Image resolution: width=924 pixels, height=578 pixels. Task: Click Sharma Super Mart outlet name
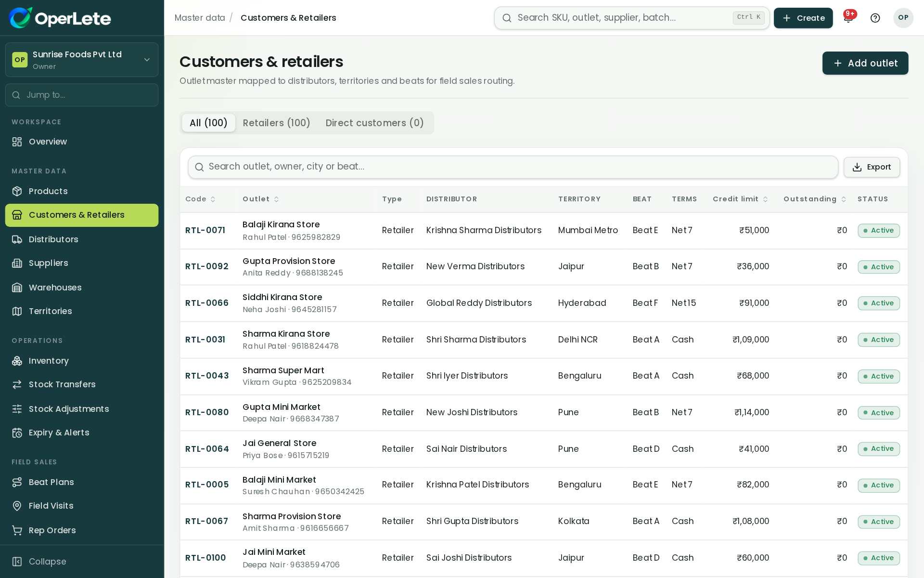tap(283, 370)
